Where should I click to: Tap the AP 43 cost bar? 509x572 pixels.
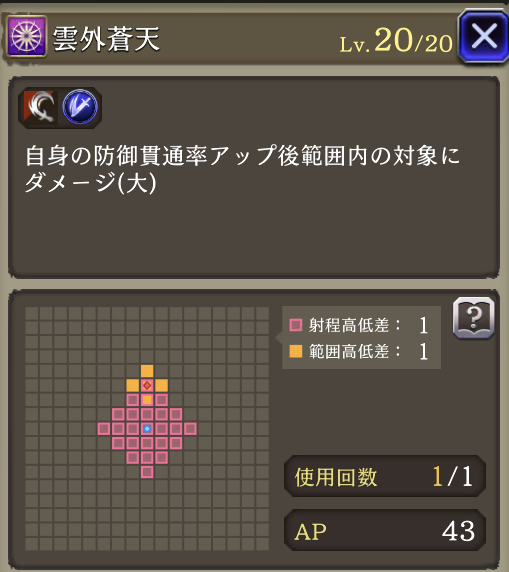click(385, 530)
